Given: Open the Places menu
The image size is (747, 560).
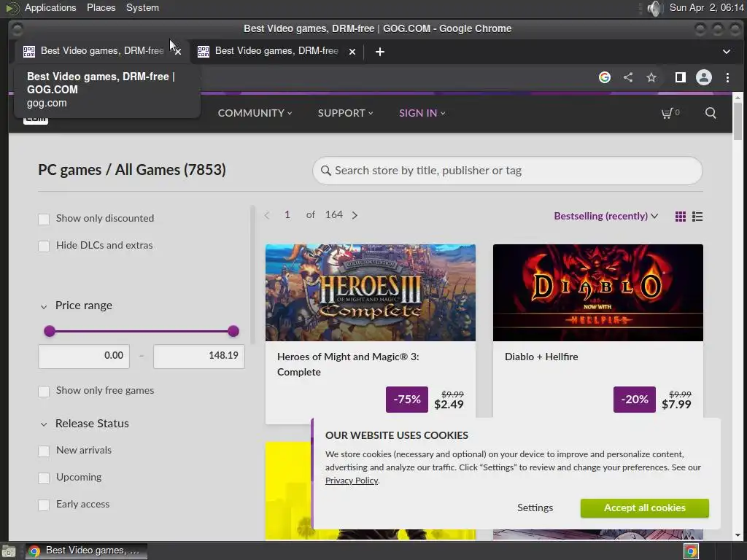Looking at the screenshot, I should (x=101, y=7).
